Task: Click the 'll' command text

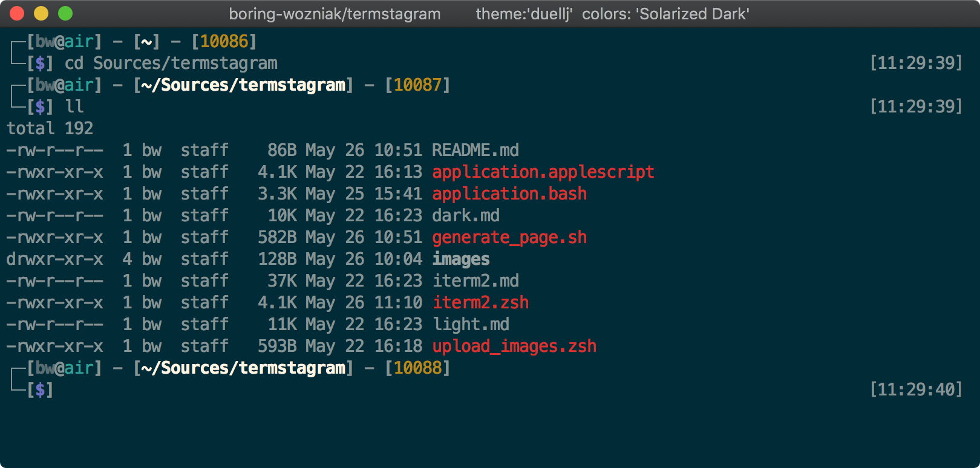Action: (x=74, y=106)
